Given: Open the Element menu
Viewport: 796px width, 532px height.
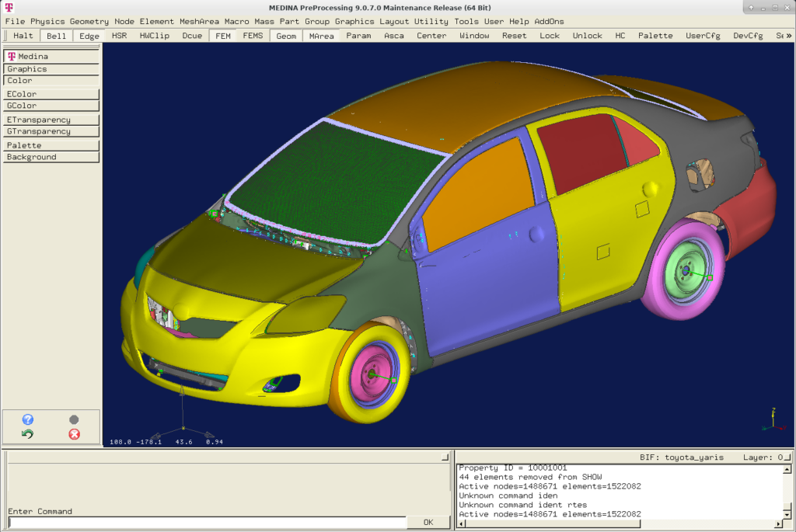Looking at the screenshot, I should [157, 21].
